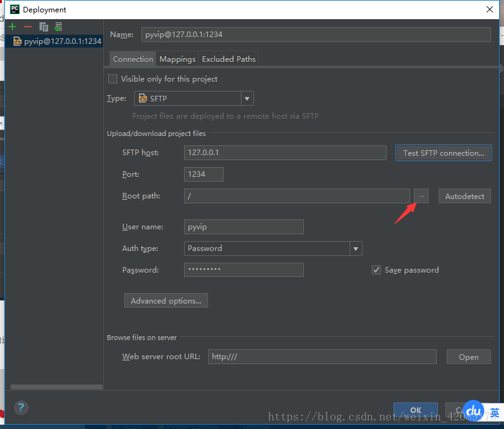Set selected server as default

[x=58, y=27]
